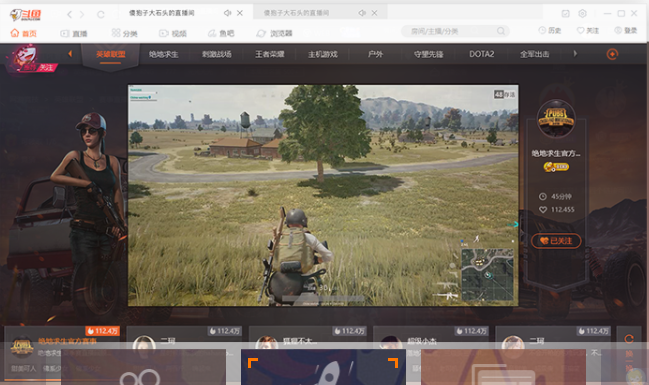Select the 主机游戏 category tab
This screenshot has width=649, height=385.
click(x=322, y=54)
